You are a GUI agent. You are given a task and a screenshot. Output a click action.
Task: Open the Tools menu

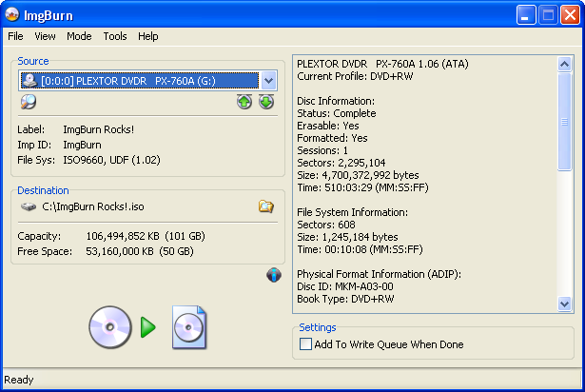tap(115, 36)
